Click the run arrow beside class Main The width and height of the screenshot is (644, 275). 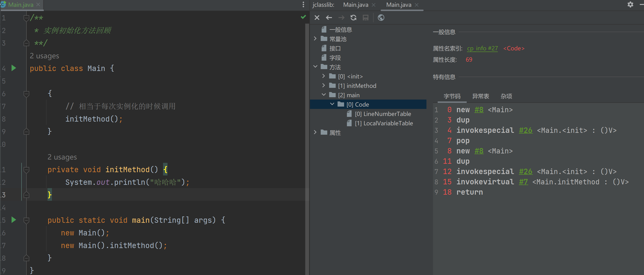(14, 68)
